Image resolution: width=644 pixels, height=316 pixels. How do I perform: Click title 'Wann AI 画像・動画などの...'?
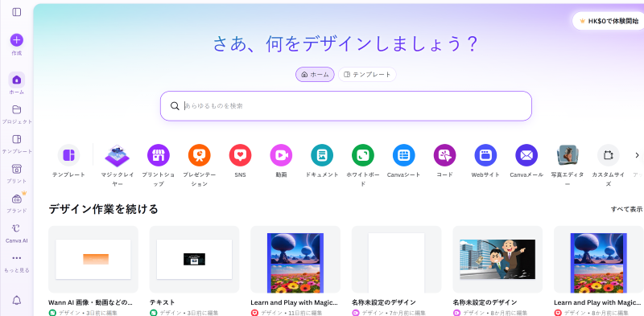coord(90,302)
